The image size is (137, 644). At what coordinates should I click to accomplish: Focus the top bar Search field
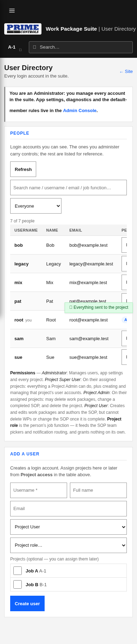point(81,47)
